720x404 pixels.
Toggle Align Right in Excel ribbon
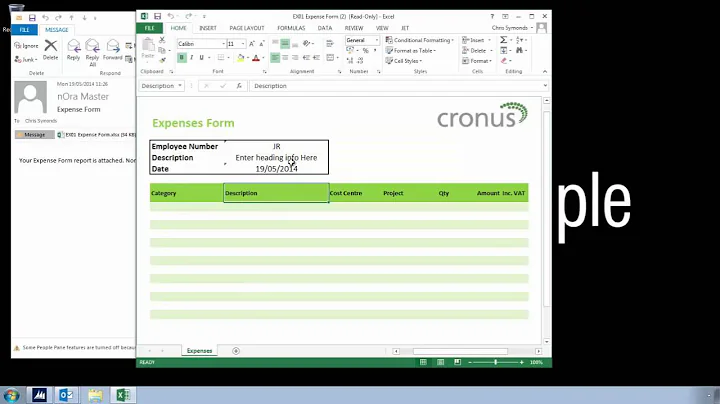point(295,57)
